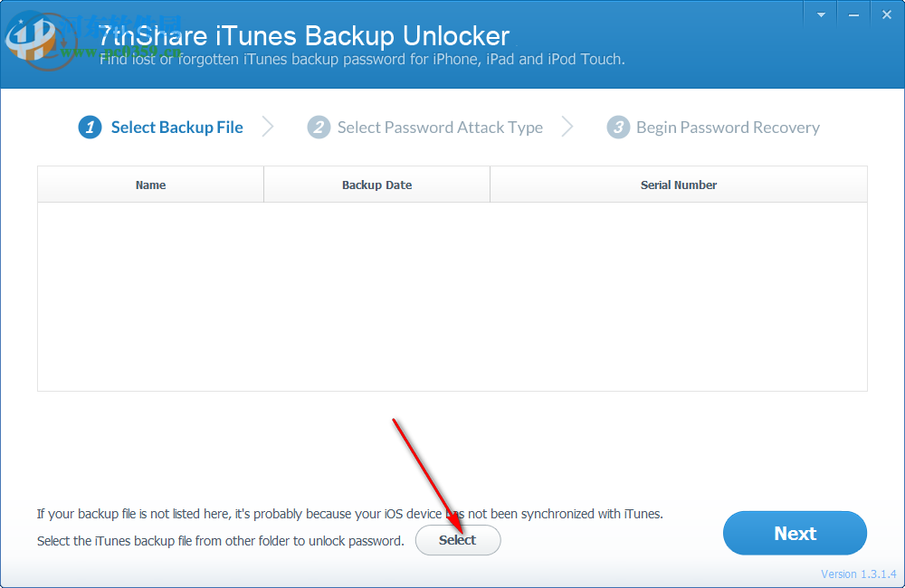Viewport: 905px width, 588px height.
Task: Click the step 2 circle icon
Action: [x=319, y=128]
